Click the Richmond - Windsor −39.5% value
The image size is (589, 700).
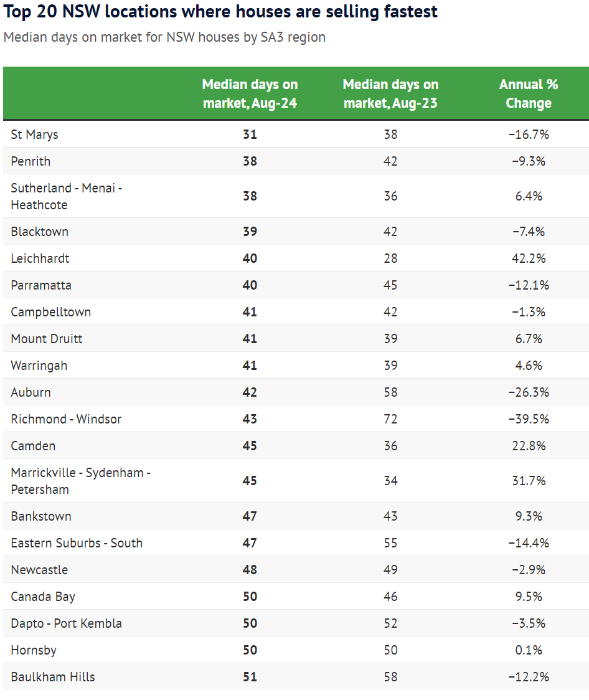[x=529, y=419]
